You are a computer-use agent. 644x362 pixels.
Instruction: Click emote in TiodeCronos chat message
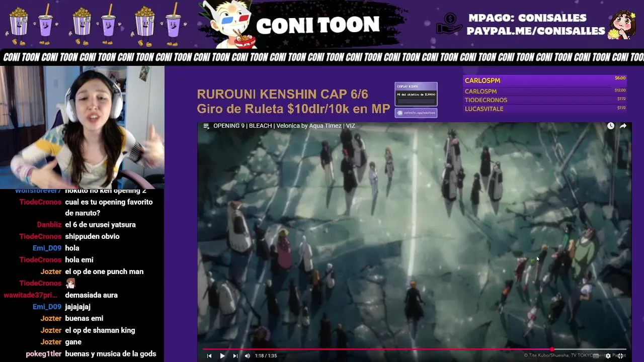70,283
